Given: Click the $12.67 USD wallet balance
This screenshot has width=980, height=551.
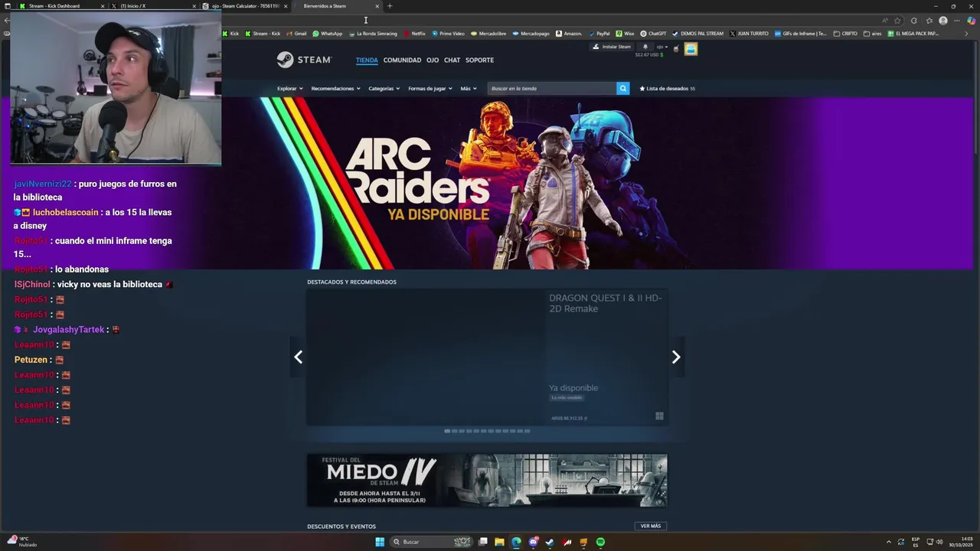Looking at the screenshot, I should tap(648, 55).
